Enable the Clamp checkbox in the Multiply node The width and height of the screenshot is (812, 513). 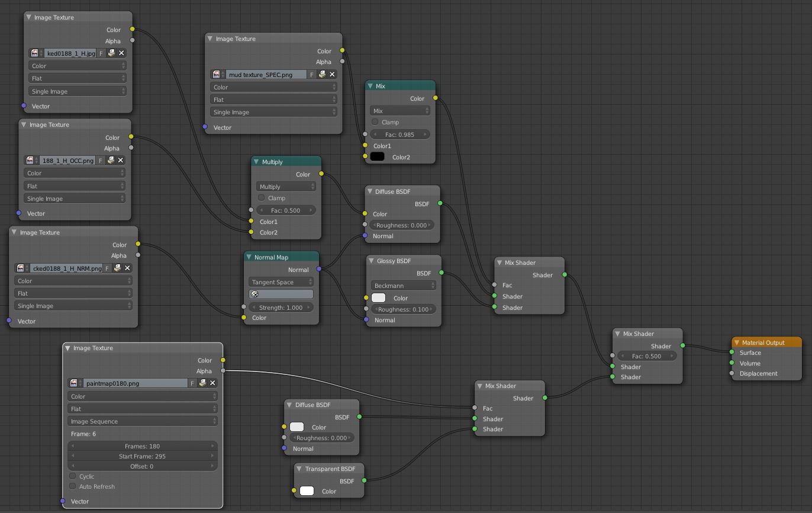pos(261,198)
